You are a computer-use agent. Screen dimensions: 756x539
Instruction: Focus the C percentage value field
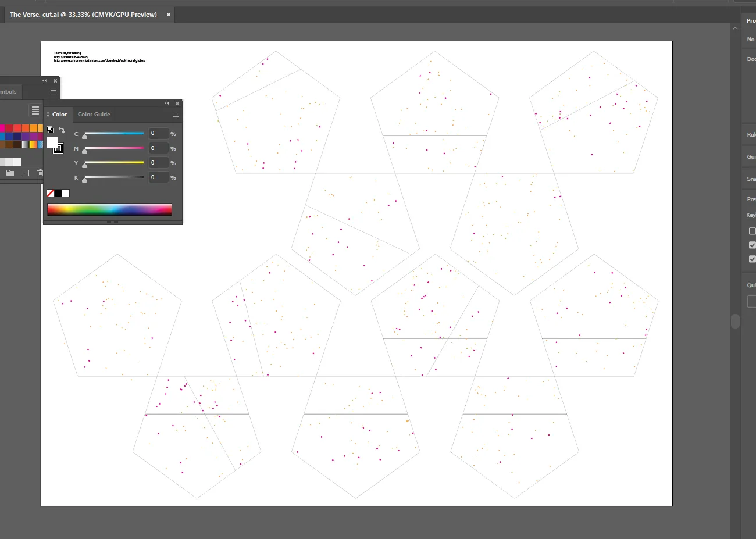click(x=158, y=134)
